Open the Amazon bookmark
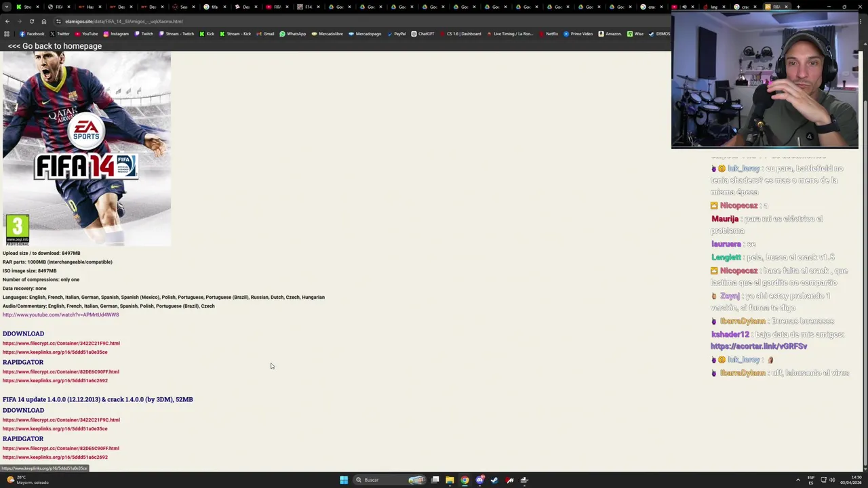Viewport: 868px width, 488px height. [x=610, y=34]
